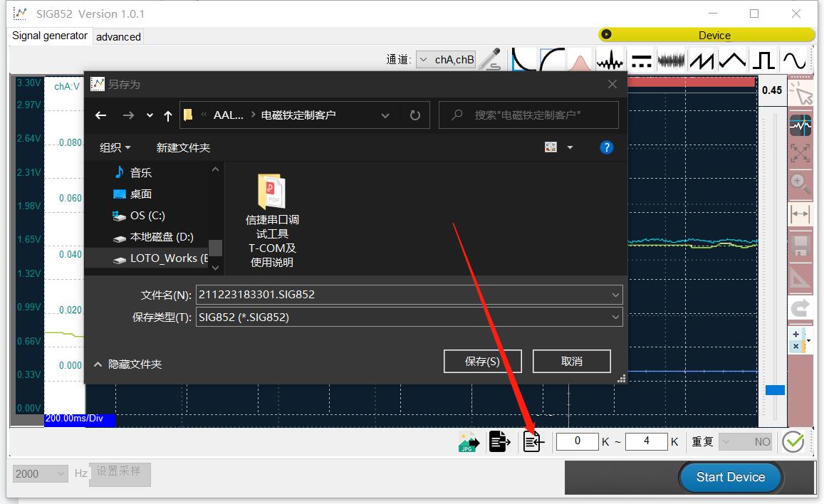Confirm with the green checkmark icon

pos(793,441)
